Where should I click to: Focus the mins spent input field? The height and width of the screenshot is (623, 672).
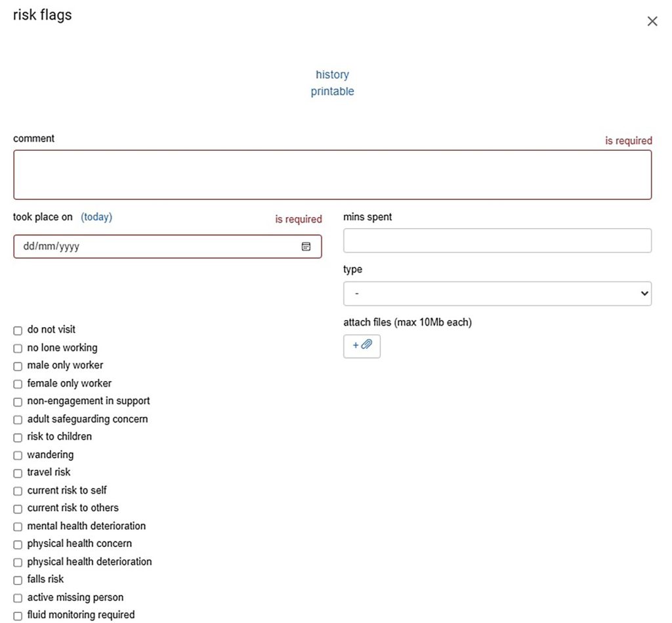[497, 241]
